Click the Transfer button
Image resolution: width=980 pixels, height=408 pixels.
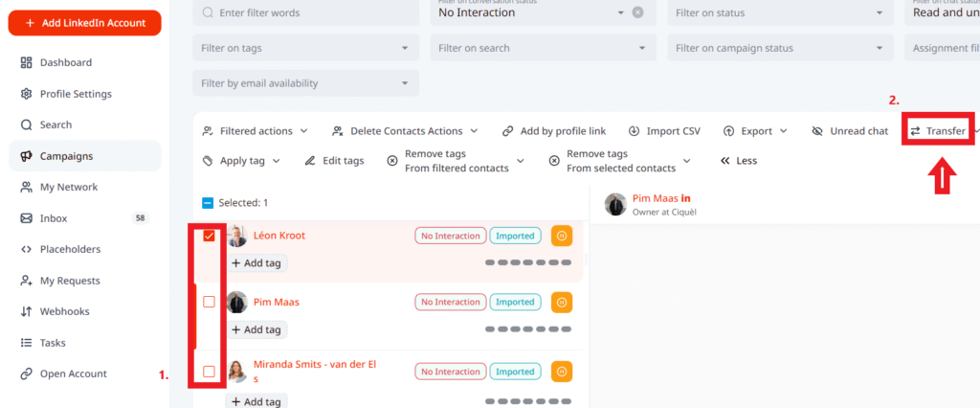coord(938,131)
